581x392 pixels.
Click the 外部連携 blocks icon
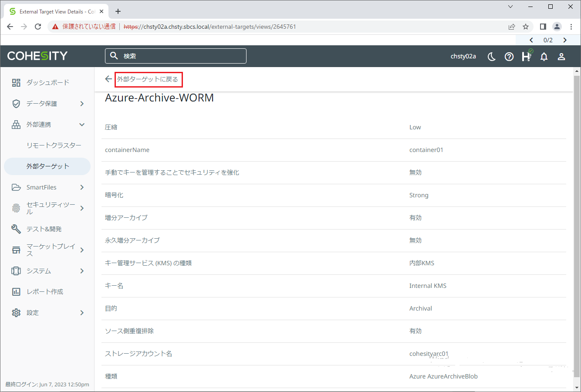[x=16, y=125]
